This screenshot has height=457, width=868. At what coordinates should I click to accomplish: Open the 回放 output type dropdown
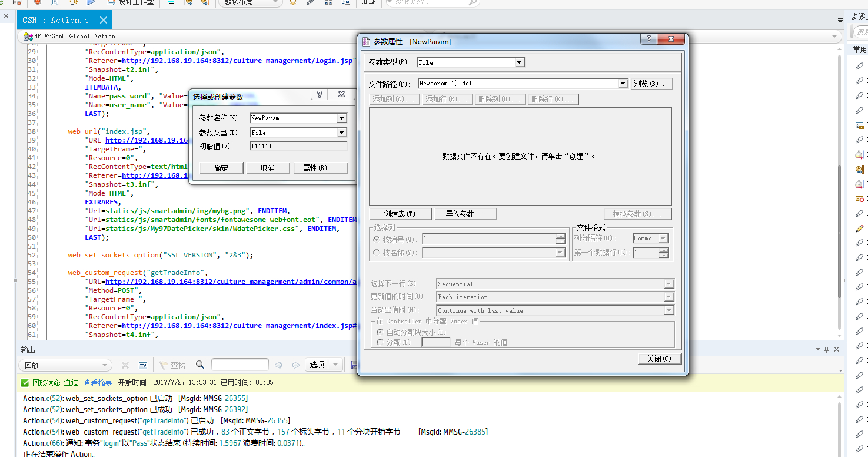(64, 365)
